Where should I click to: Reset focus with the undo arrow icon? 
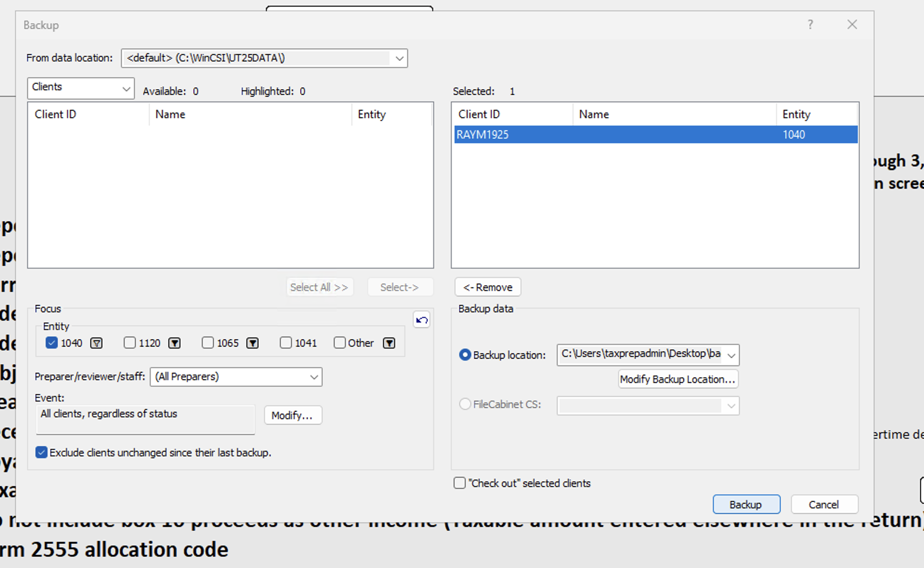(x=422, y=320)
